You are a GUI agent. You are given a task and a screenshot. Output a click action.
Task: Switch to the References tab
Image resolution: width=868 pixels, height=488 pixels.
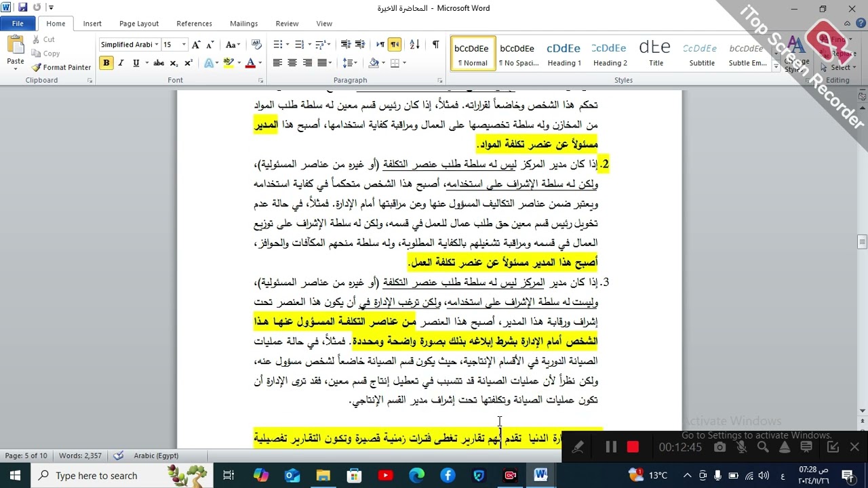pyautogui.click(x=194, y=23)
